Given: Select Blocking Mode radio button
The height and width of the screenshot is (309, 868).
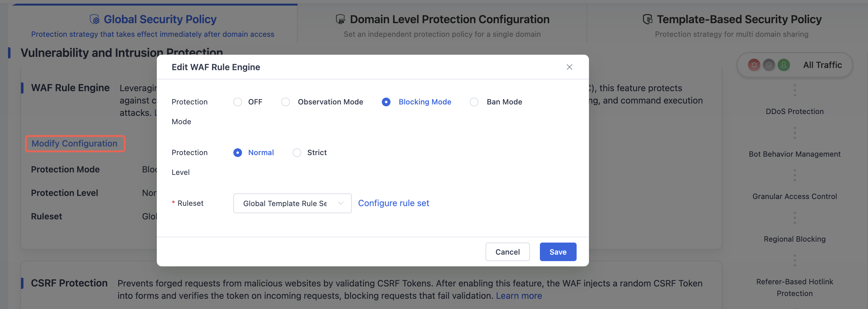Looking at the screenshot, I should [x=386, y=102].
